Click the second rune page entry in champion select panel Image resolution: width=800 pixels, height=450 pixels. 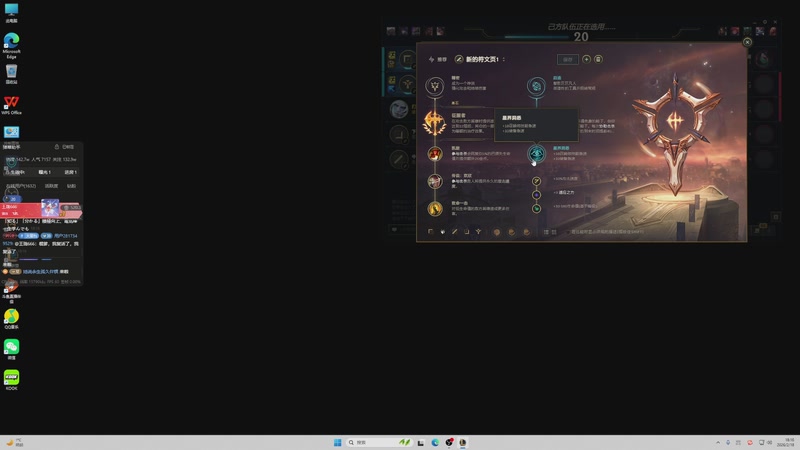pos(398,84)
